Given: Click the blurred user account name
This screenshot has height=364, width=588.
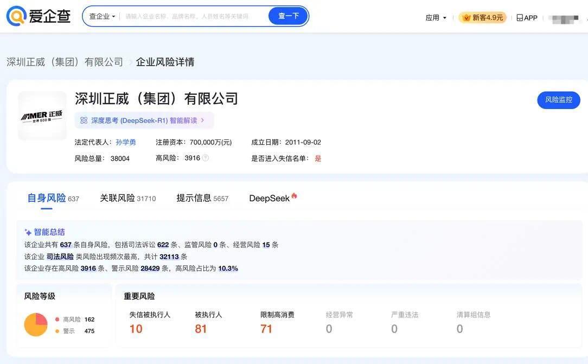Looking at the screenshot, I should 563,18.
